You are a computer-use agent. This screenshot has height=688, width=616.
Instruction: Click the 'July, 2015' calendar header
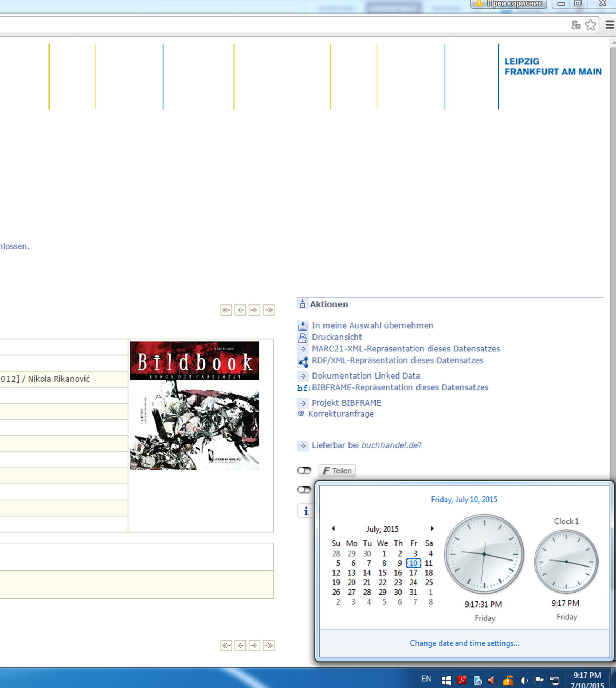point(382,529)
